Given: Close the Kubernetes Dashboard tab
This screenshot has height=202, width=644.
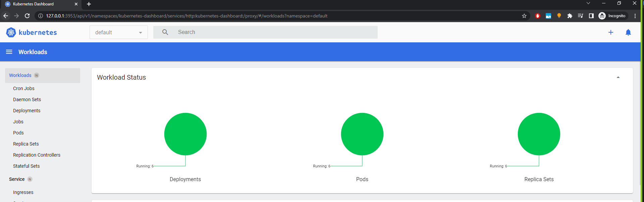Looking at the screenshot, I should [76, 4].
